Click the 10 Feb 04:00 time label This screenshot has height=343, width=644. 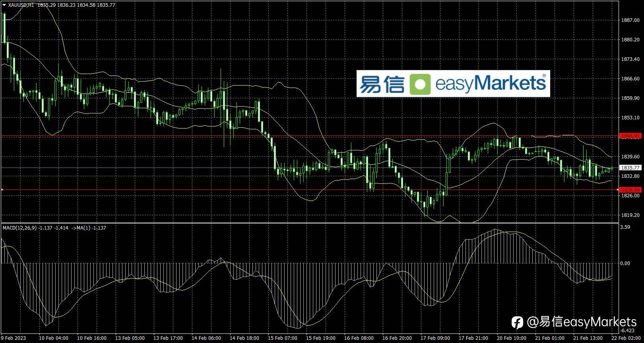pyautogui.click(x=54, y=338)
